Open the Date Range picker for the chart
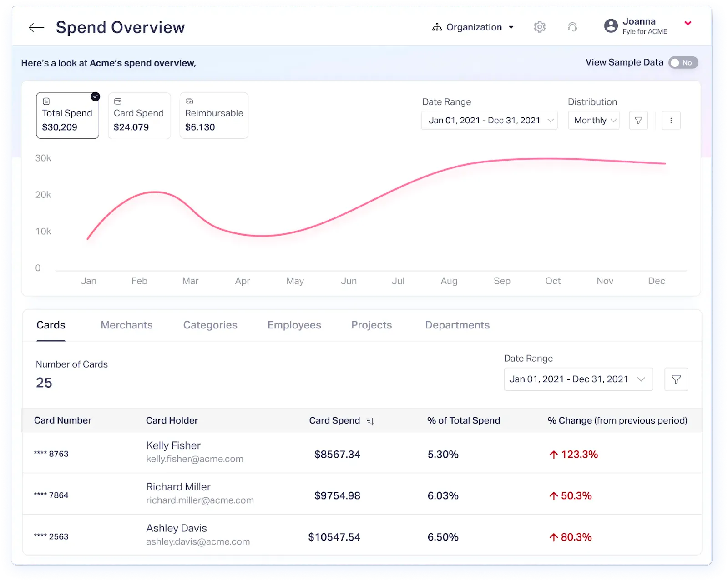This screenshot has width=728, height=581. point(489,120)
